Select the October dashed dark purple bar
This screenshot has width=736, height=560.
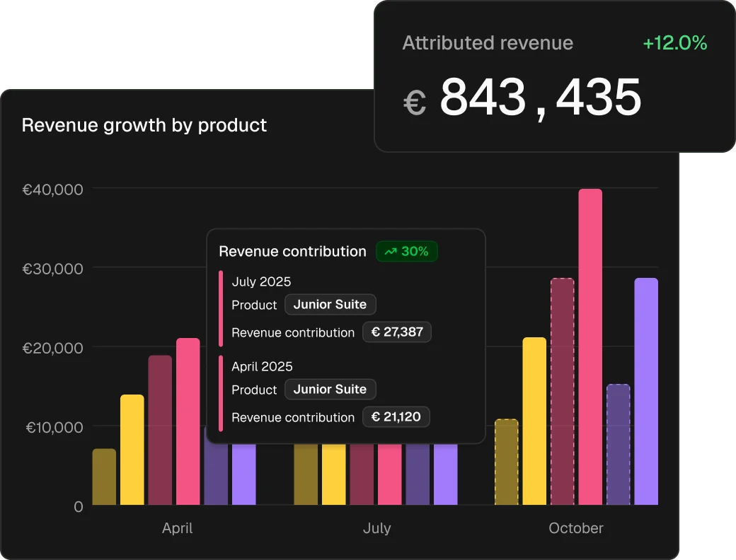click(x=619, y=445)
